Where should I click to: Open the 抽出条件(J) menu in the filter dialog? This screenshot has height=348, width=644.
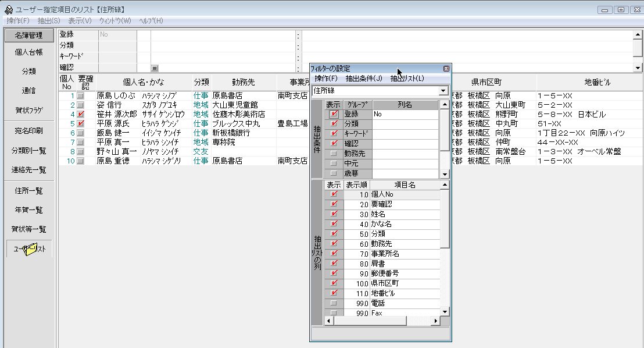click(x=364, y=79)
